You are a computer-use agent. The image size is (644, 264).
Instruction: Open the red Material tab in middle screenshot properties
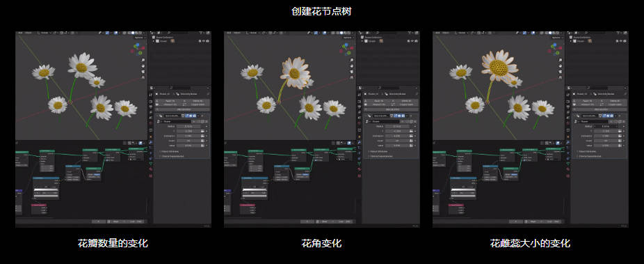[x=360, y=169]
